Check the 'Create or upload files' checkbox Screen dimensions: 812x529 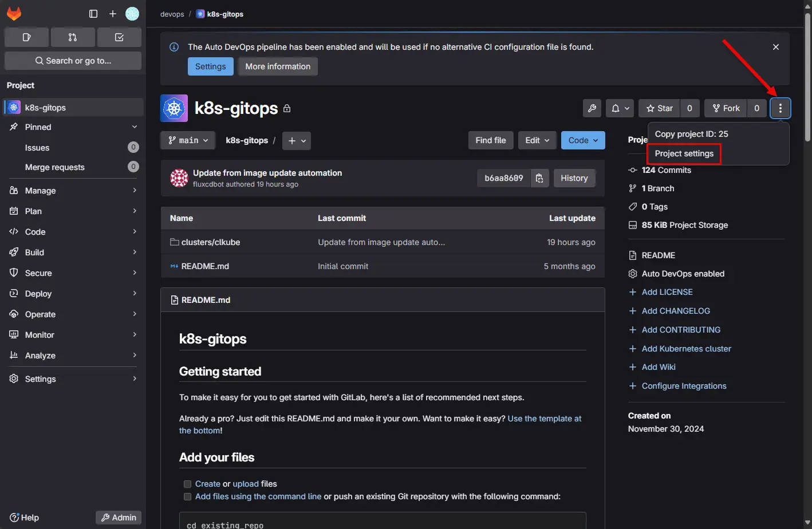187,484
